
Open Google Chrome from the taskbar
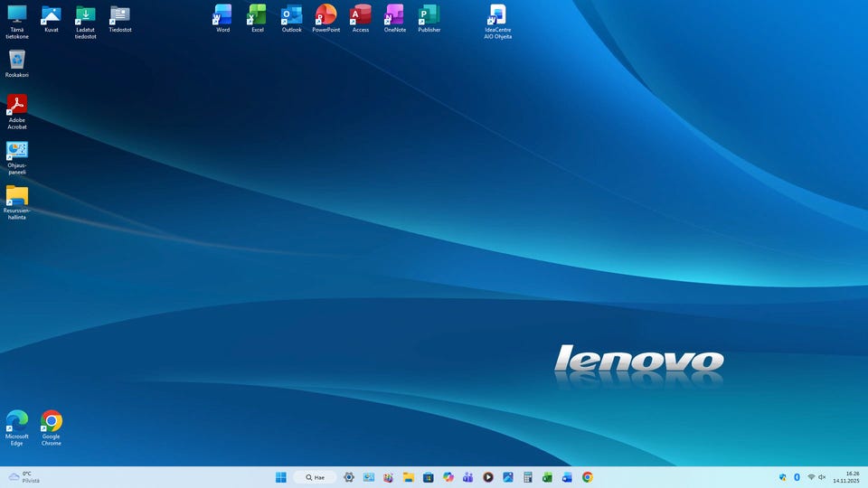[588, 477]
